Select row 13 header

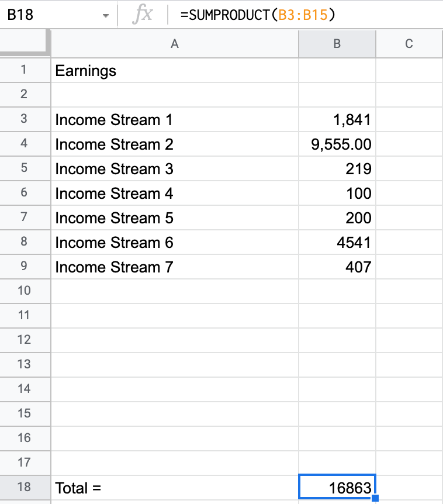[25, 364]
